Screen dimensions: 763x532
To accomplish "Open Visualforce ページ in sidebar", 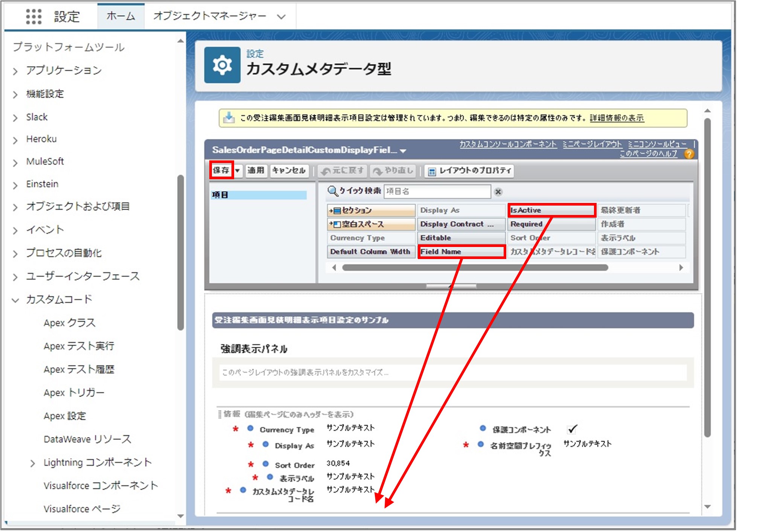I will (82, 509).
